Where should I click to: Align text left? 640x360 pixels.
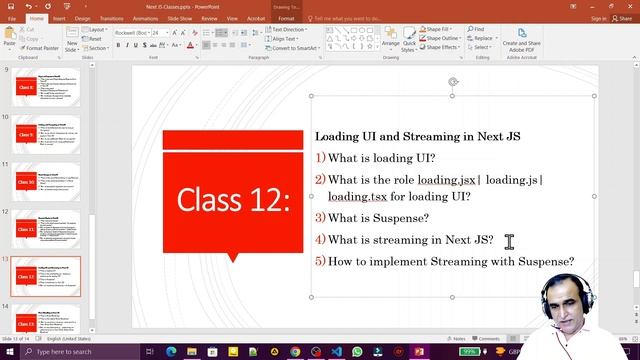pos(206,45)
